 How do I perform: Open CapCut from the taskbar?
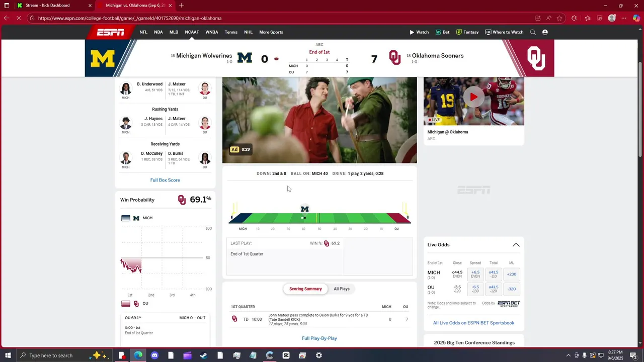(286, 355)
